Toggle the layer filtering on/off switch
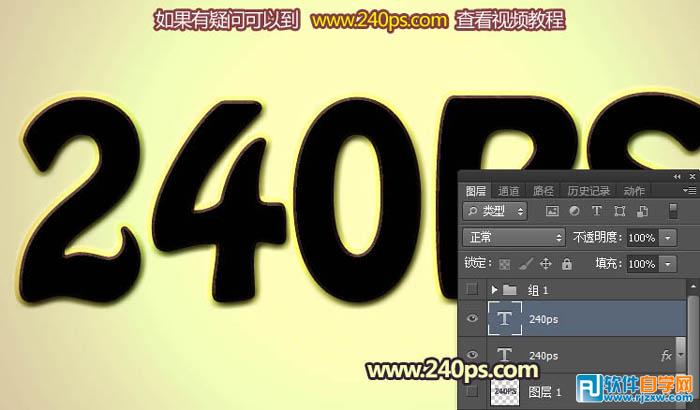 [673, 211]
